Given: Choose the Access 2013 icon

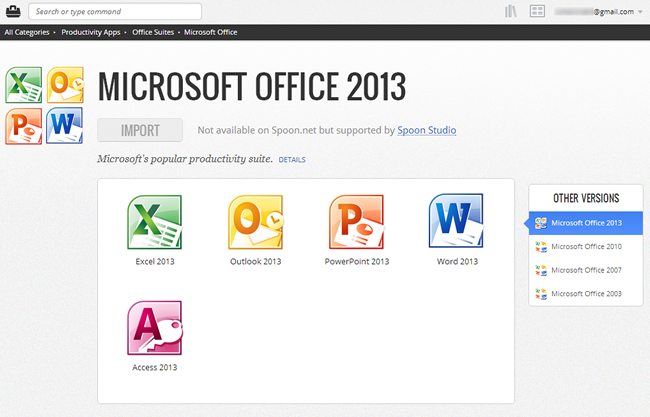Looking at the screenshot, I should pyautogui.click(x=155, y=328).
